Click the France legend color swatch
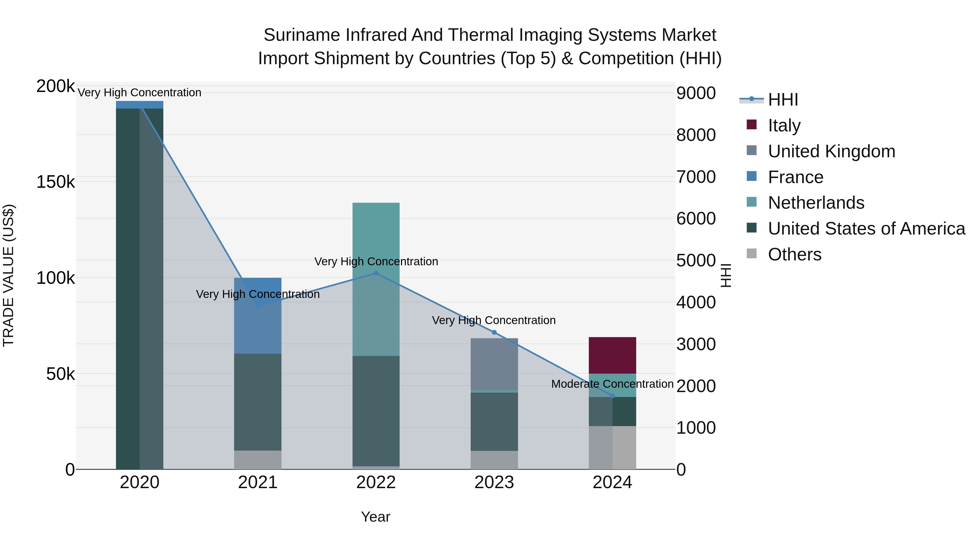Viewport: 980px width, 551px height. coord(752,176)
